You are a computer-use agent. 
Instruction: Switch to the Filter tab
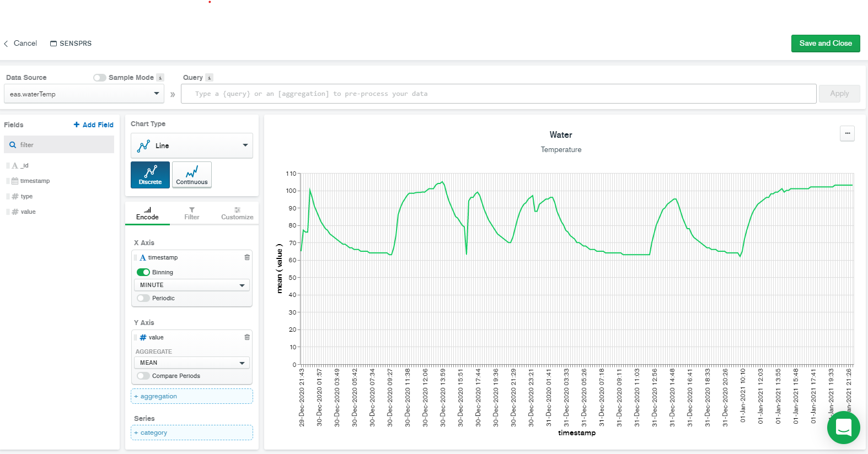click(x=192, y=214)
